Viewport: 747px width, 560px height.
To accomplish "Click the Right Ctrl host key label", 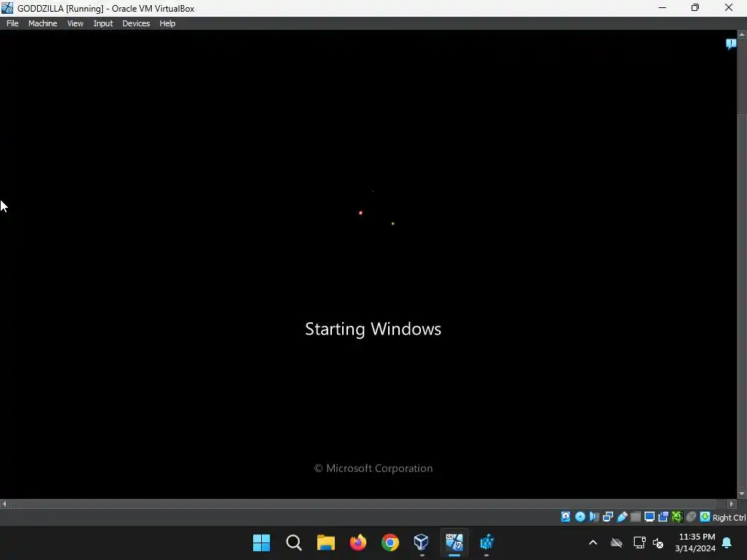I will click(729, 518).
